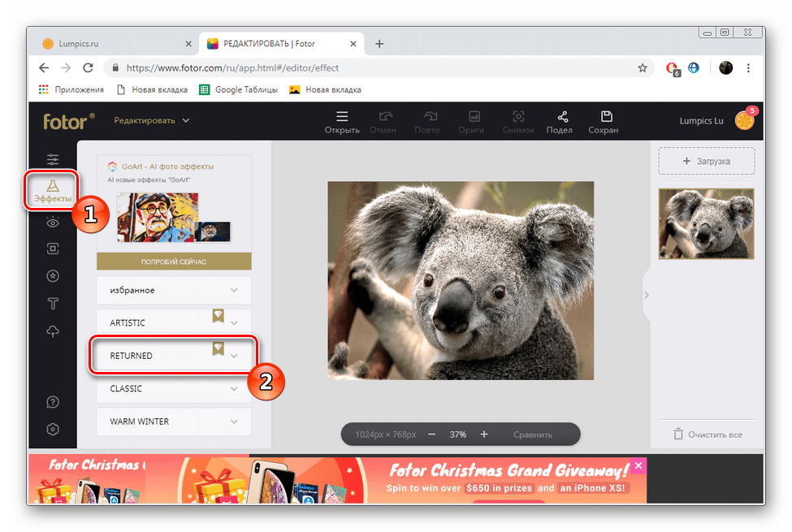Open the help question mark icon

tap(53, 402)
